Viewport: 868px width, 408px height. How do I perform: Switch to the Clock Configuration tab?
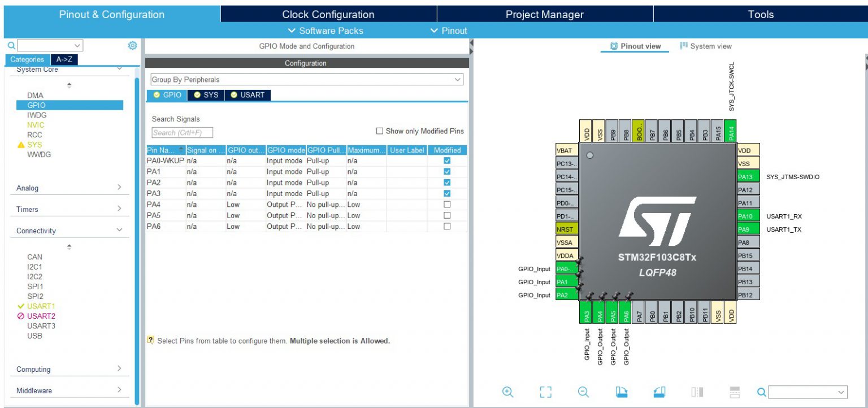328,14
